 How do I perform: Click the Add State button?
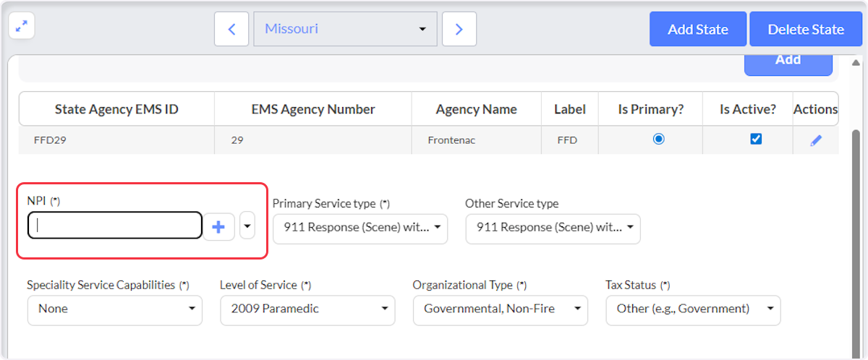coord(698,29)
